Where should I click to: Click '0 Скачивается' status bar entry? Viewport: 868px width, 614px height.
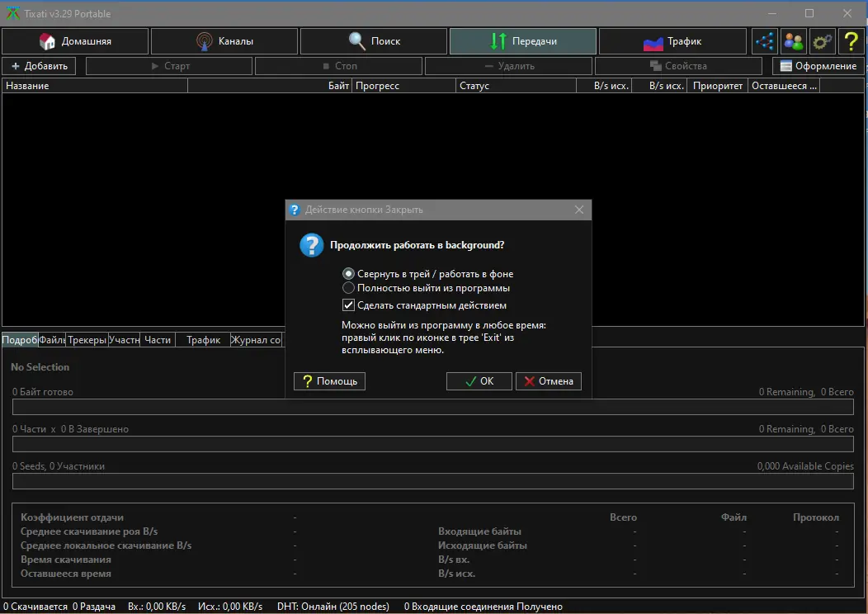tap(35, 607)
